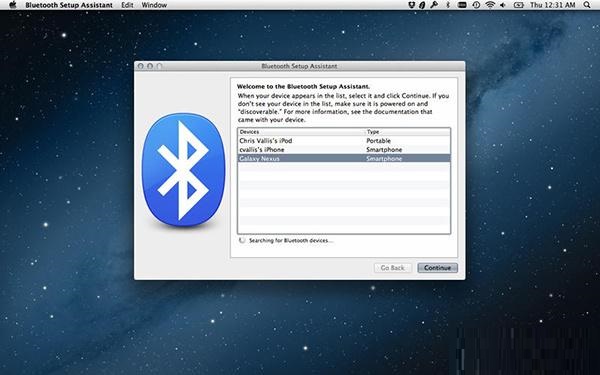Select cvallis's iPhone device row

point(344,150)
